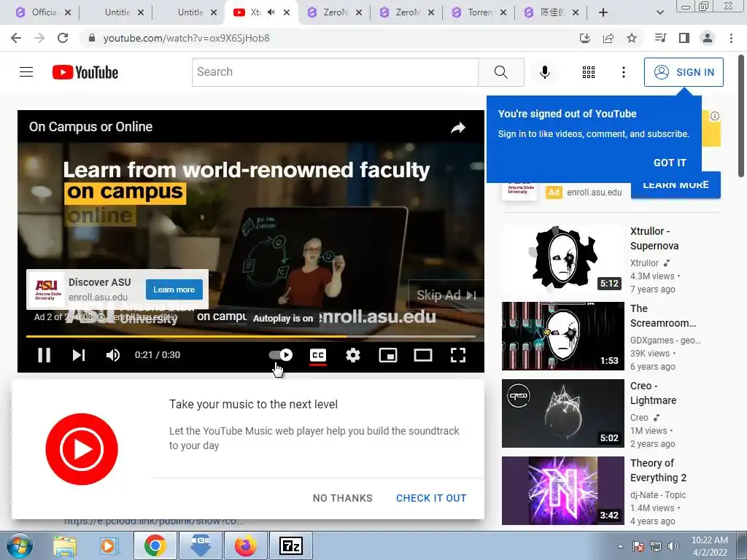Open Theory of Everything 2 thumbnail
The height and width of the screenshot is (560, 747).
tap(562, 491)
